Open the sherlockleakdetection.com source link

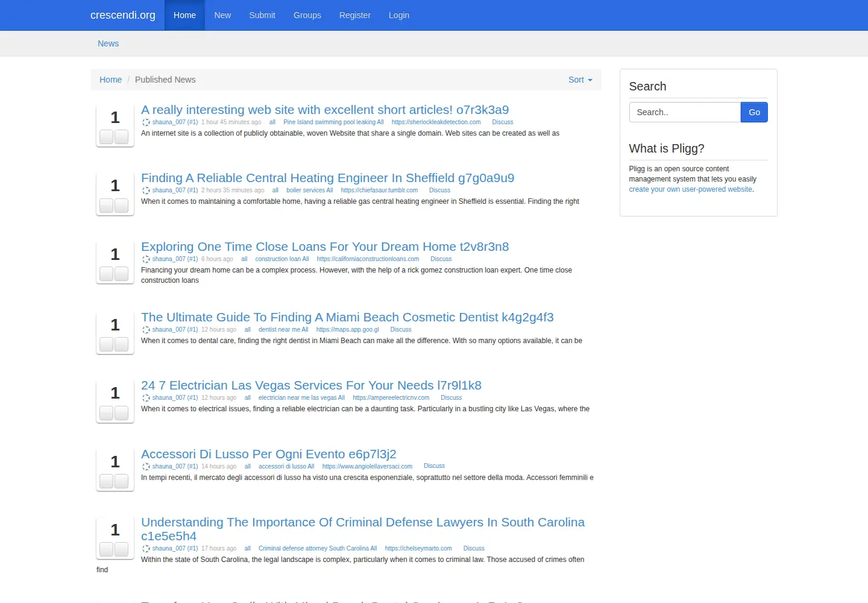click(x=436, y=122)
